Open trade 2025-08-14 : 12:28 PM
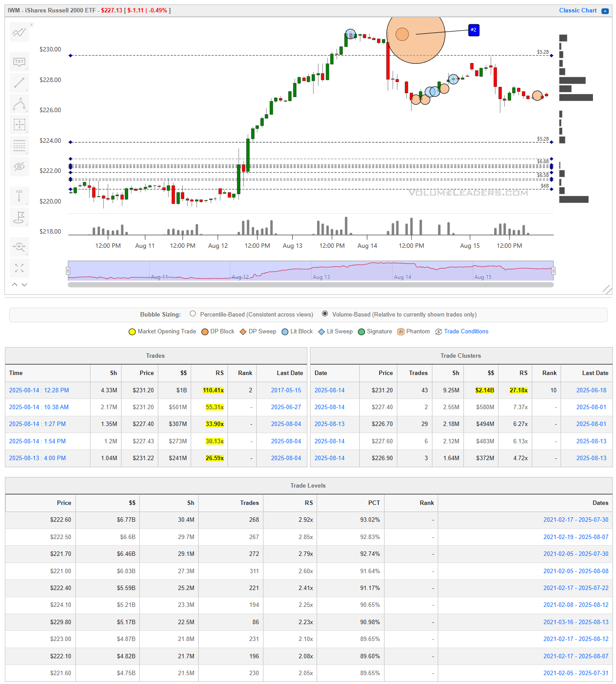 coord(39,391)
